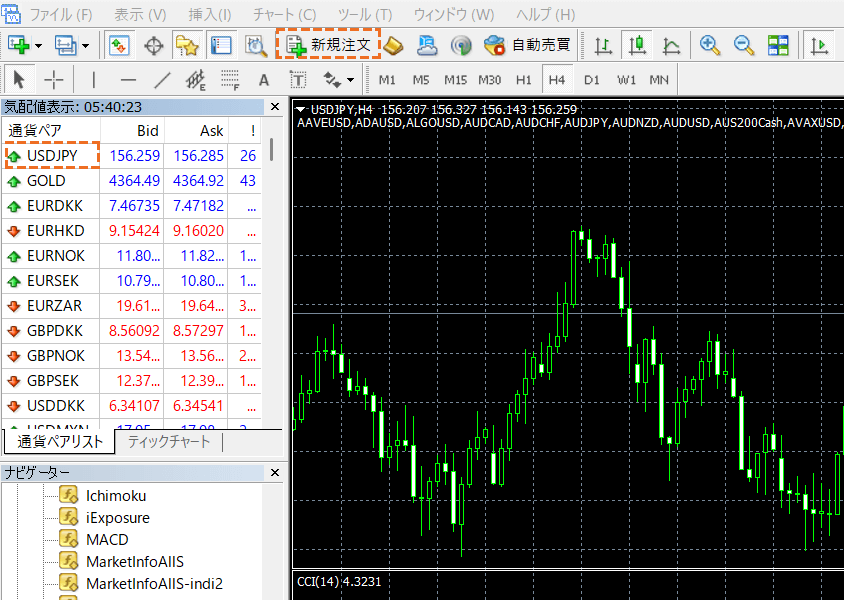This screenshot has height=600, width=844.
Task: Select the crosshair tool
Action: pos(54,80)
